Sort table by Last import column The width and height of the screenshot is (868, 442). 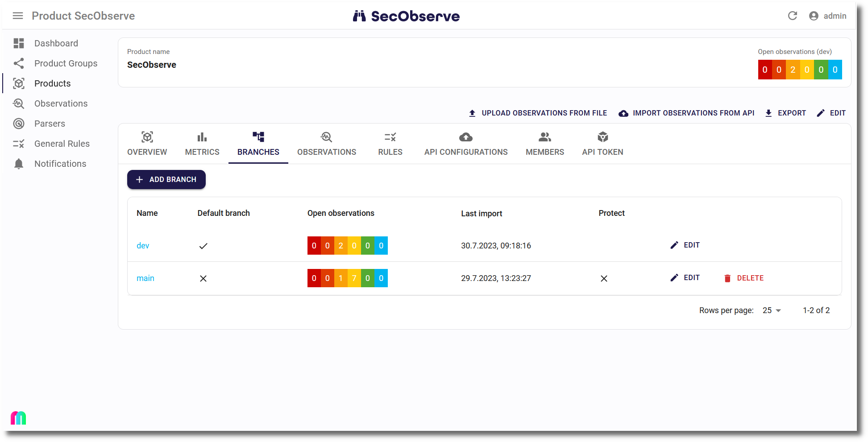[x=482, y=214]
